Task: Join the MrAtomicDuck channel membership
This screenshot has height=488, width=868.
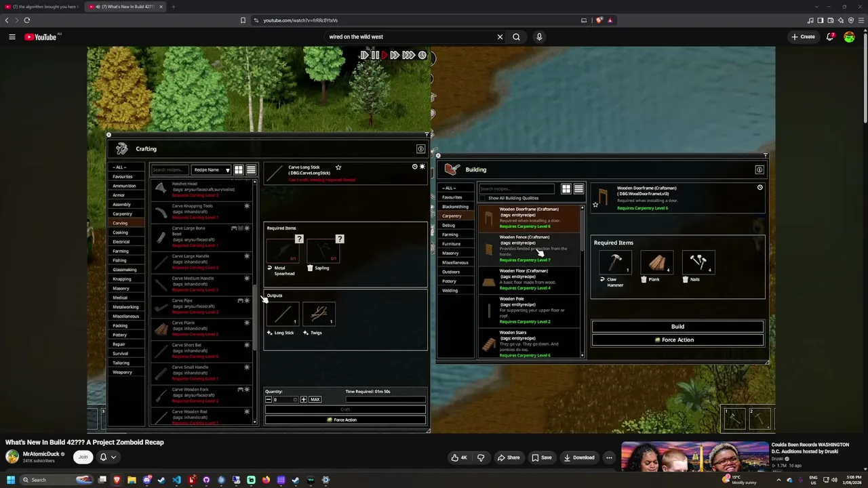Action: [83, 457]
